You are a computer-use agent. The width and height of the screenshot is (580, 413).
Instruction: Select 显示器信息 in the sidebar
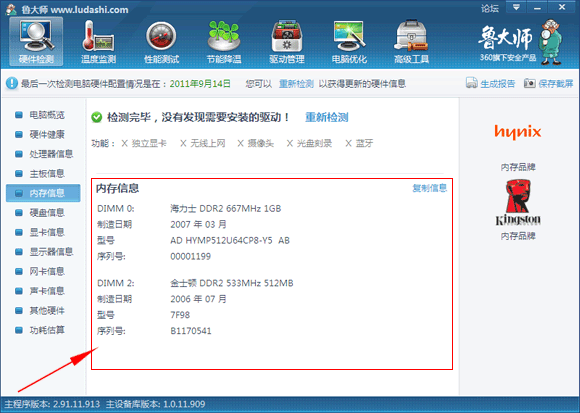tap(43, 252)
